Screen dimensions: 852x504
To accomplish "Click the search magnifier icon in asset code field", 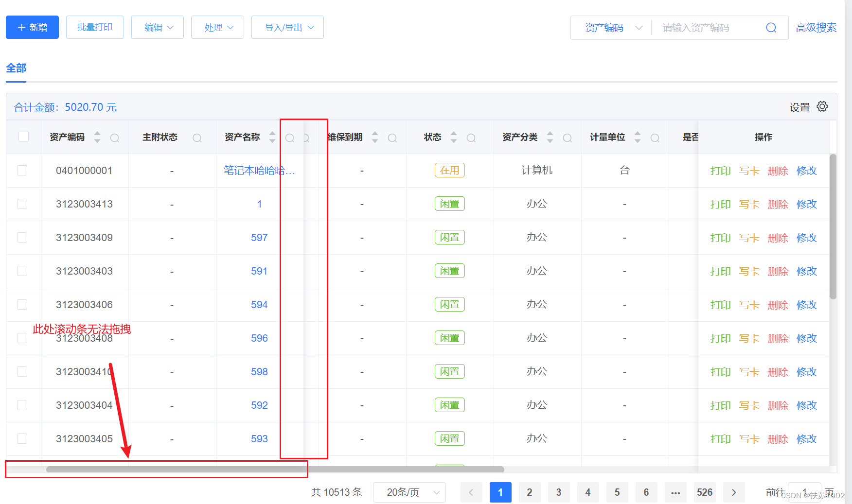I will [771, 28].
